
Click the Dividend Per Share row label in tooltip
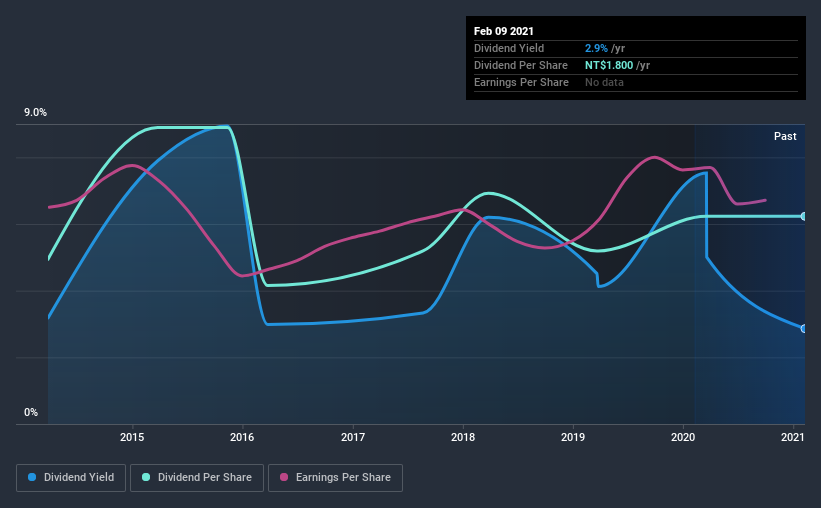[x=520, y=65]
